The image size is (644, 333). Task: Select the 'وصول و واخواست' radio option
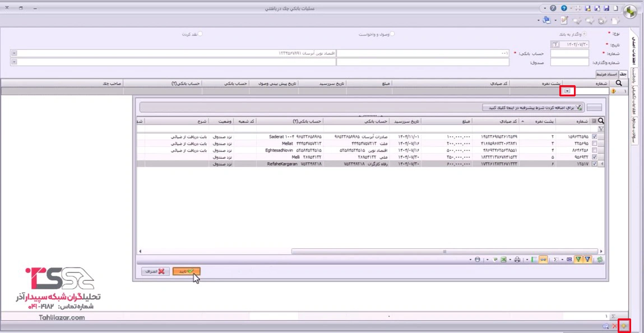(392, 34)
